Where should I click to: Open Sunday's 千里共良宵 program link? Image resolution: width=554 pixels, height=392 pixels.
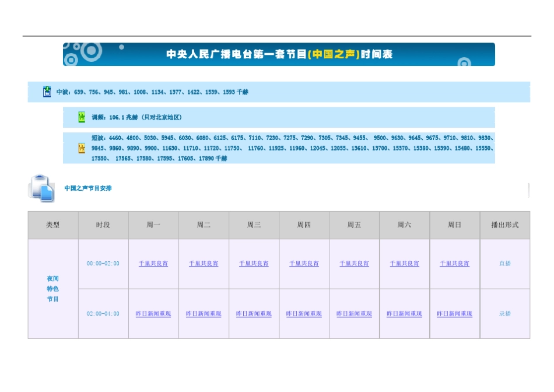(x=454, y=264)
